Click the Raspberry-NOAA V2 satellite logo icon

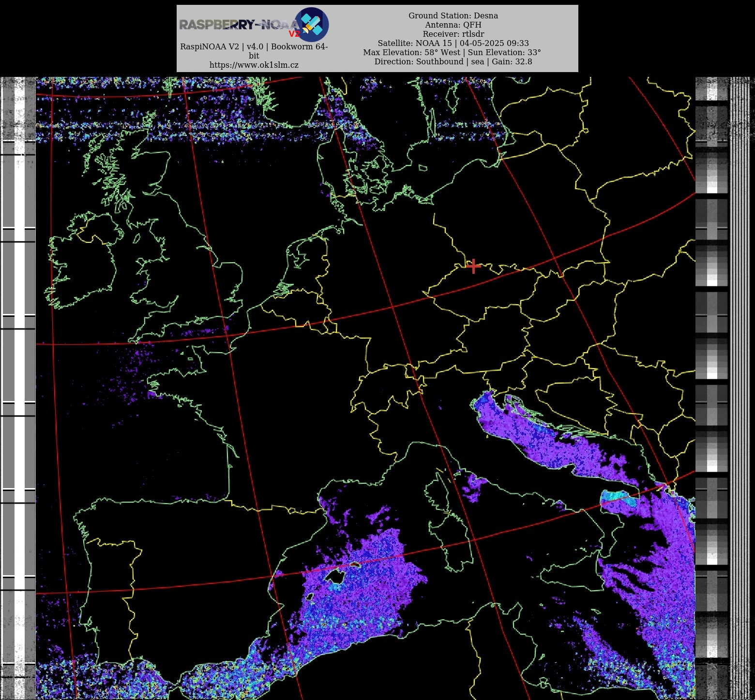pos(312,24)
